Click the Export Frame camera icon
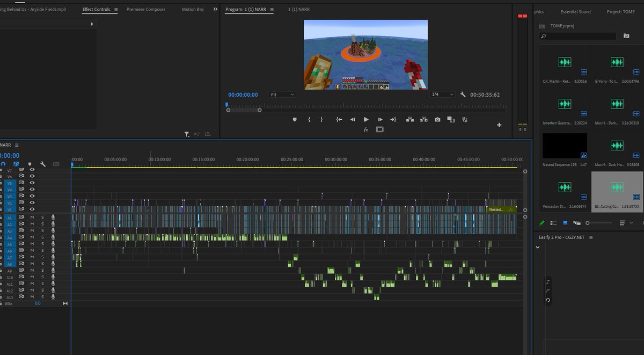Screen dimensions: 644x355 click(437, 119)
